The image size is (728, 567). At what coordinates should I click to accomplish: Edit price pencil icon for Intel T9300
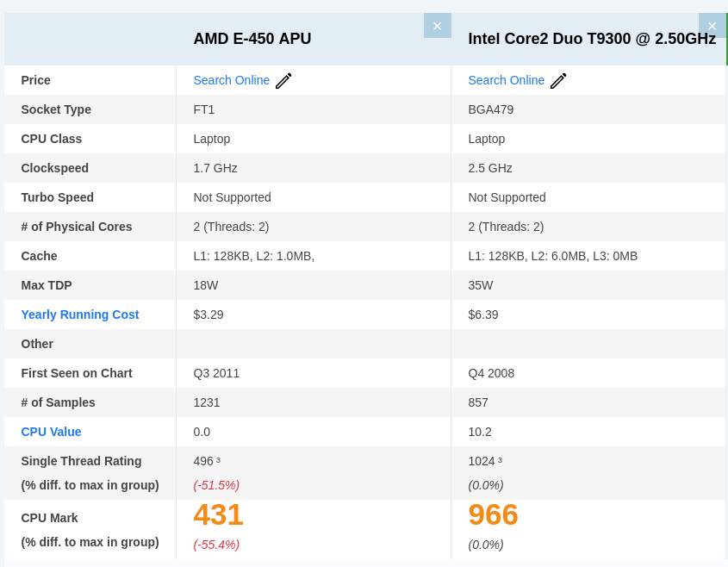click(x=558, y=80)
